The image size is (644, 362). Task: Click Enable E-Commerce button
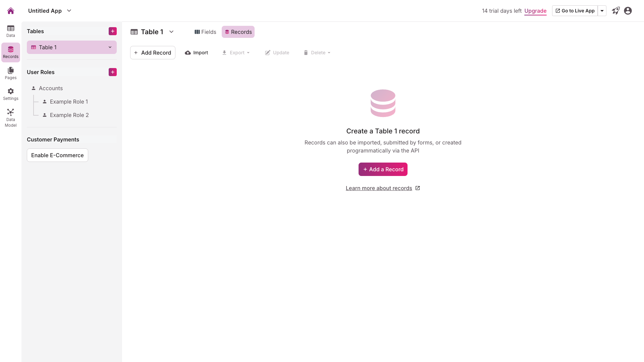pos(57,155)
